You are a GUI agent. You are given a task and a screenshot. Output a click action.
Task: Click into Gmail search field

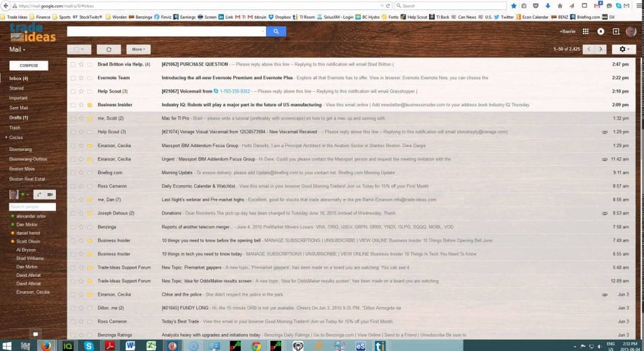coord(164,31)
